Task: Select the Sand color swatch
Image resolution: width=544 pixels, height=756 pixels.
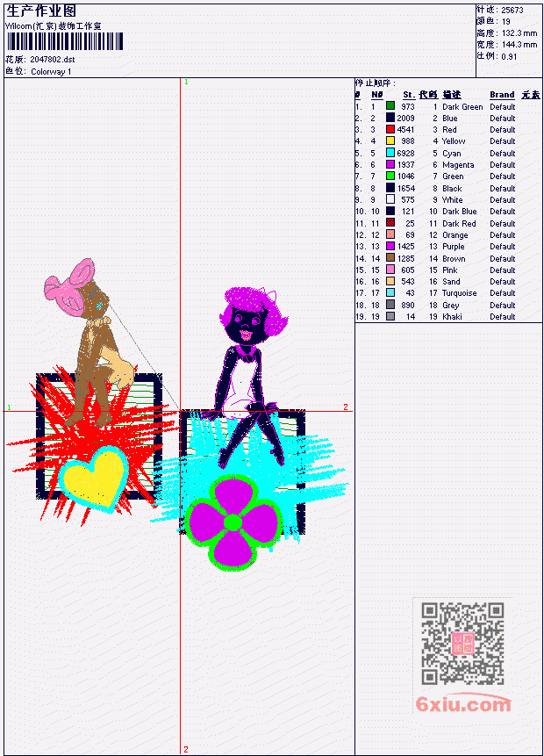Action: point(390,281)
